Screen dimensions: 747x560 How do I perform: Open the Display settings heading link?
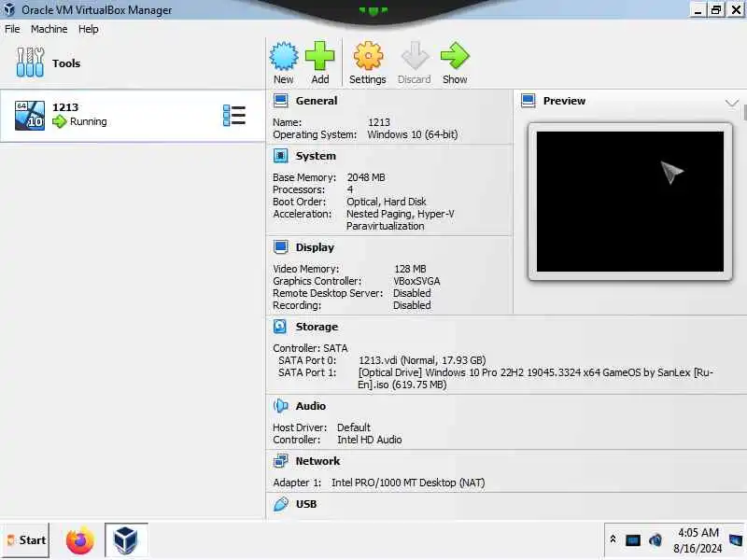pos(315,247)
